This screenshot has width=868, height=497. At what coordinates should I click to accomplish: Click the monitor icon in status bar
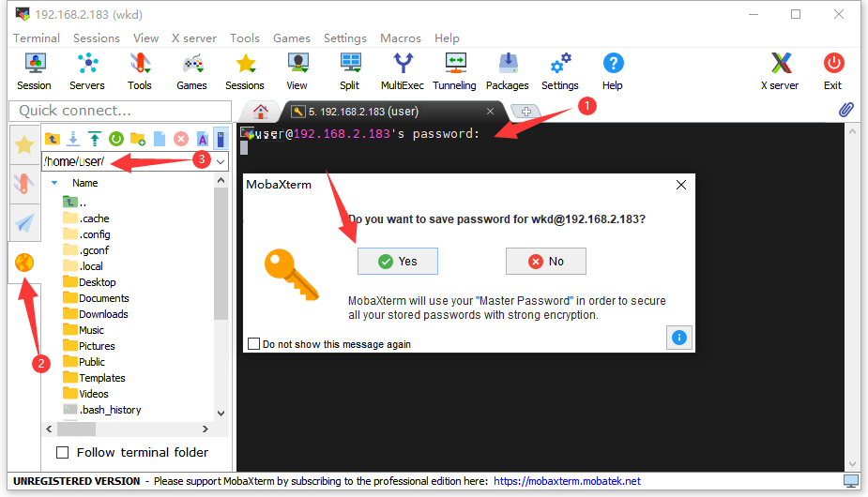851,481
